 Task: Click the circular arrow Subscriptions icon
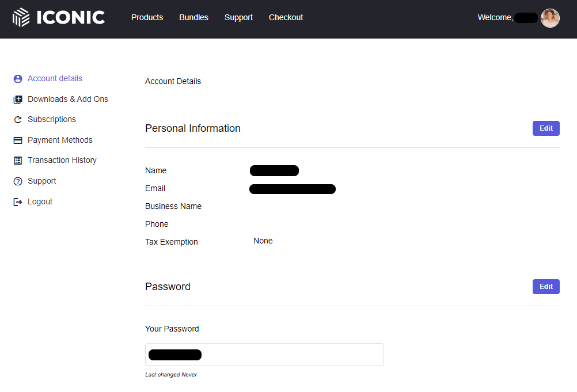pos(18,120)
